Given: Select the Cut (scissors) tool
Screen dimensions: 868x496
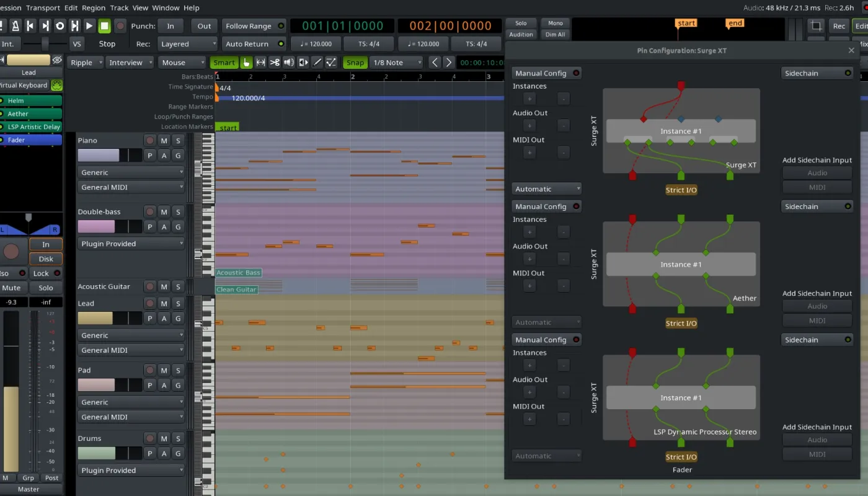Looking at the screenshot, I should coord(275,63).
